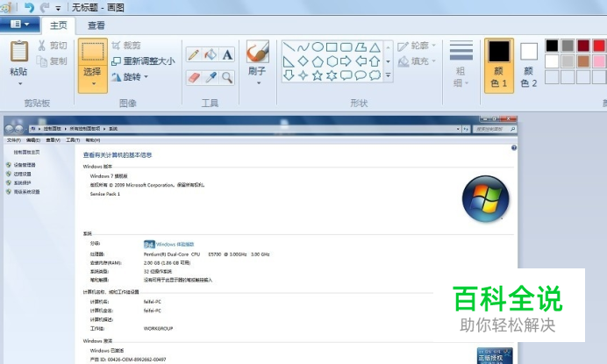Choose the Triangle shape
Image resolution: width=607 pixels, height=364 pixels.
pyautogui.click(x=375, y=47)
